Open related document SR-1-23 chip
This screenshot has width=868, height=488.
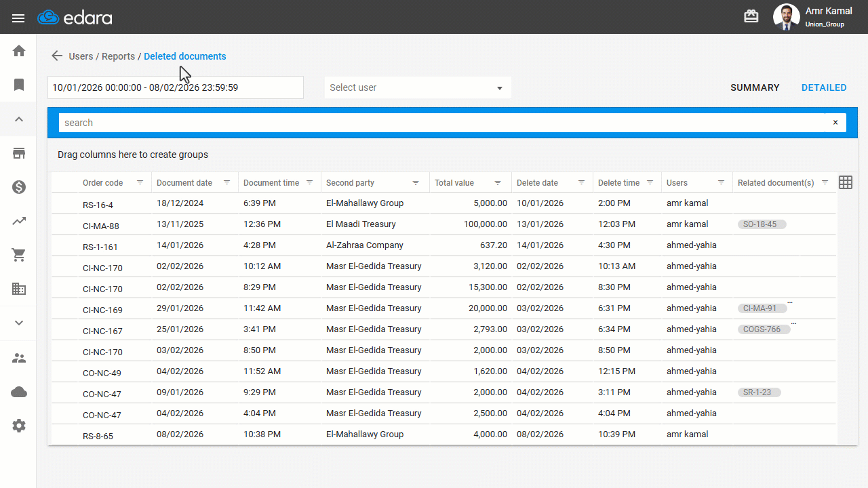pos(759,392)
